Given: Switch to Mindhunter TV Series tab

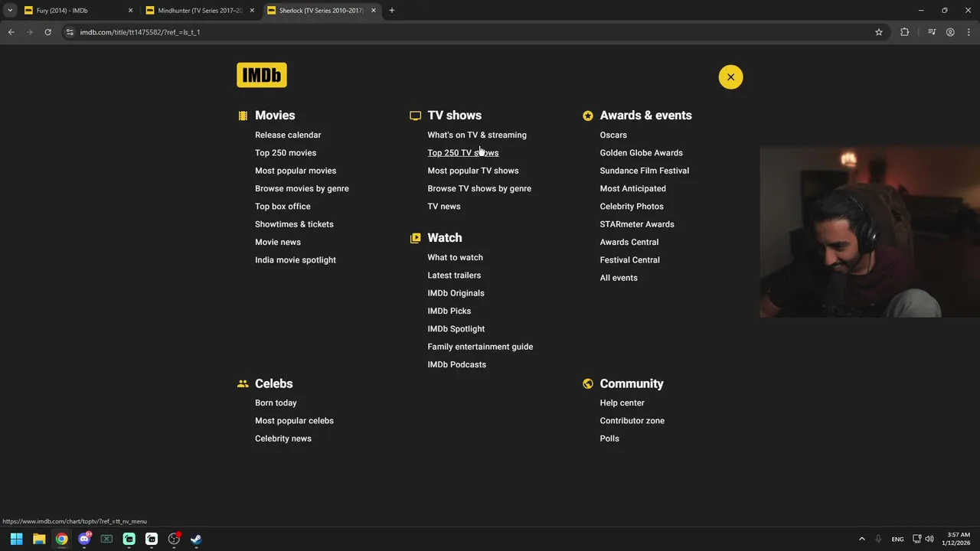Looking at the screenshot, I should [201, 11].
